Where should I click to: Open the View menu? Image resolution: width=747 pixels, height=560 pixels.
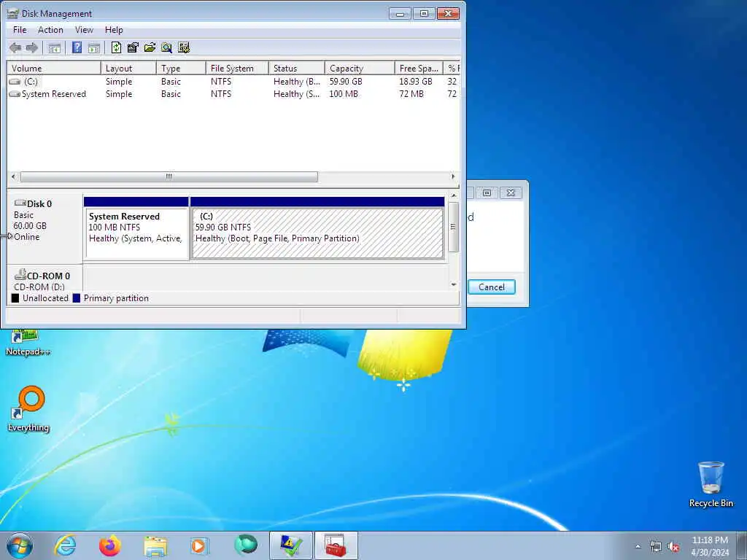pos(84,30)
